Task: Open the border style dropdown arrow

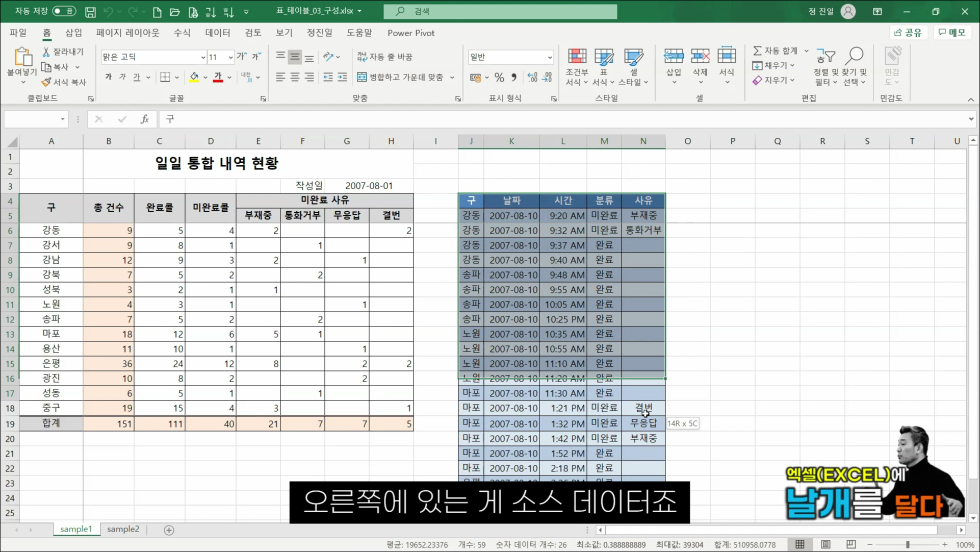Action: click(176, 77)
